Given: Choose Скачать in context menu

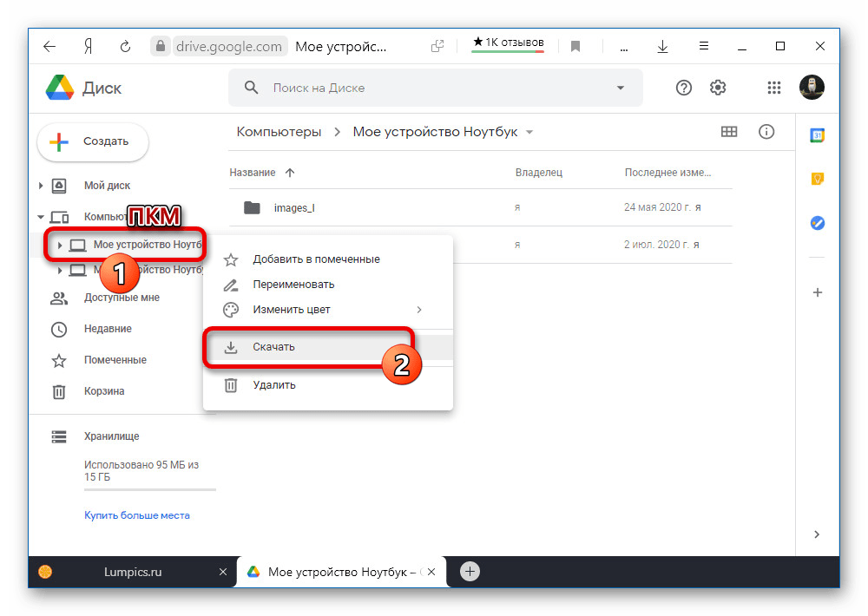Looking at the screenshot, I should [x=328, y=347].
